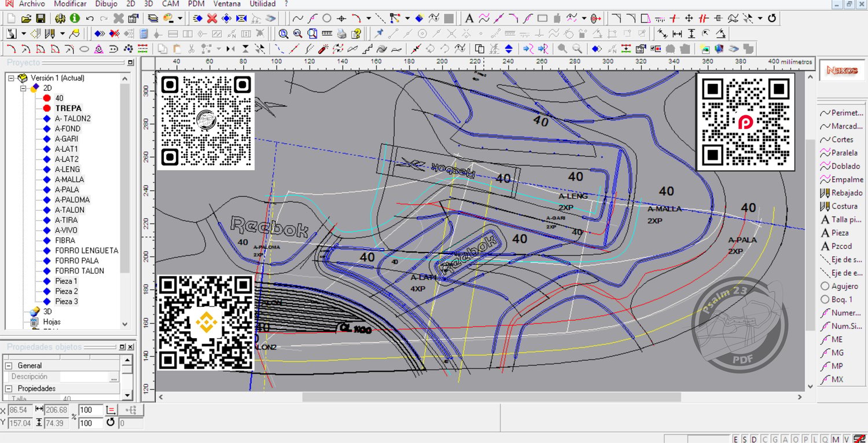
Task: Click the vertical dimension icon
Action: coord(692,34)
